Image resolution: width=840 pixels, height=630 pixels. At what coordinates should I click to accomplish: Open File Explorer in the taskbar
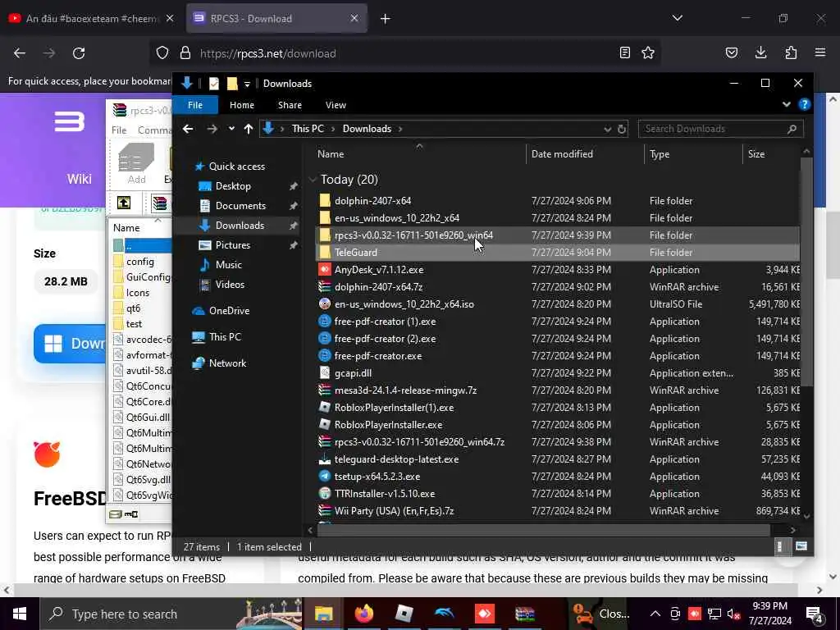(323, 614)
